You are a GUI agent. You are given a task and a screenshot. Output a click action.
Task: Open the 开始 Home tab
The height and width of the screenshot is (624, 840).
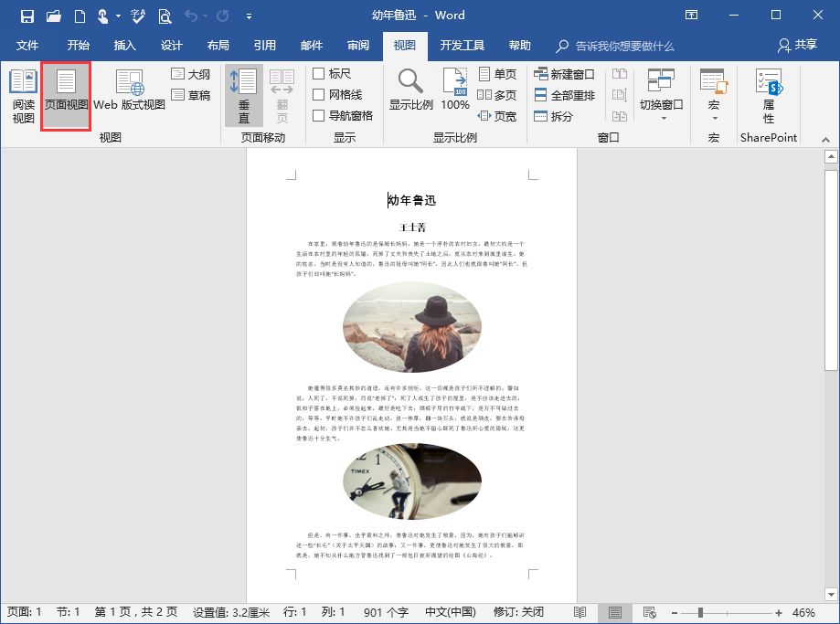coord(79,46)
